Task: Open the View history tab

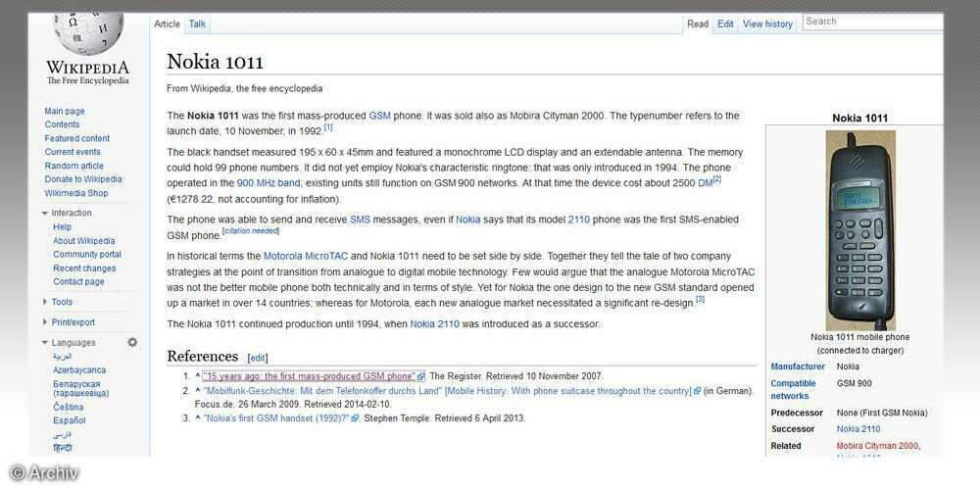Action: pyautogui.click(x=767, y=24)
